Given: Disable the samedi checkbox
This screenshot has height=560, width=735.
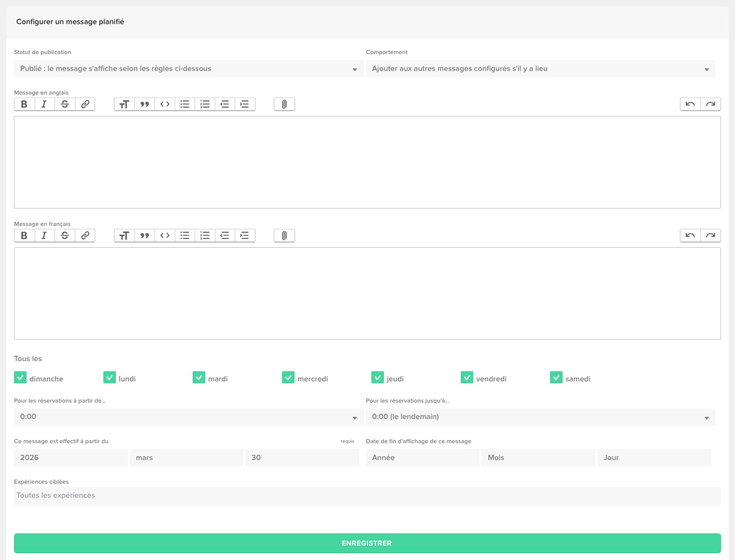Looking at the screenshot, I should (x=556, y=378).
